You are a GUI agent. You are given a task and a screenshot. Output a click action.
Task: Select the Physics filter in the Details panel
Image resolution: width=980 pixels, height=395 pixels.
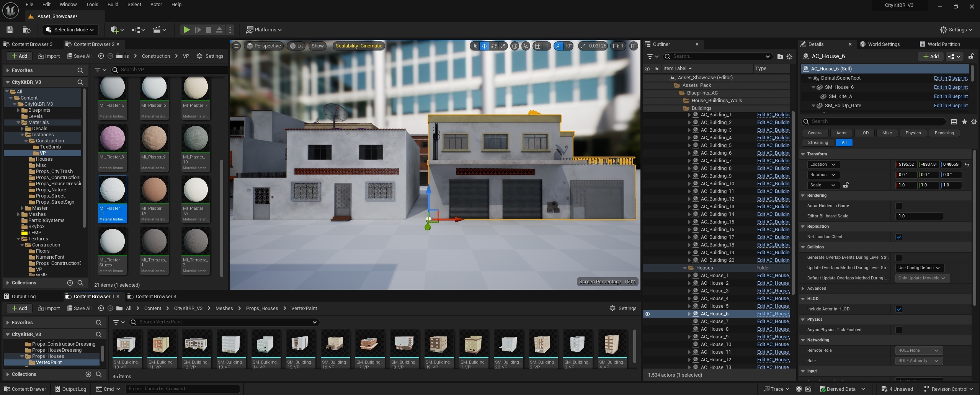coord(913,133)
